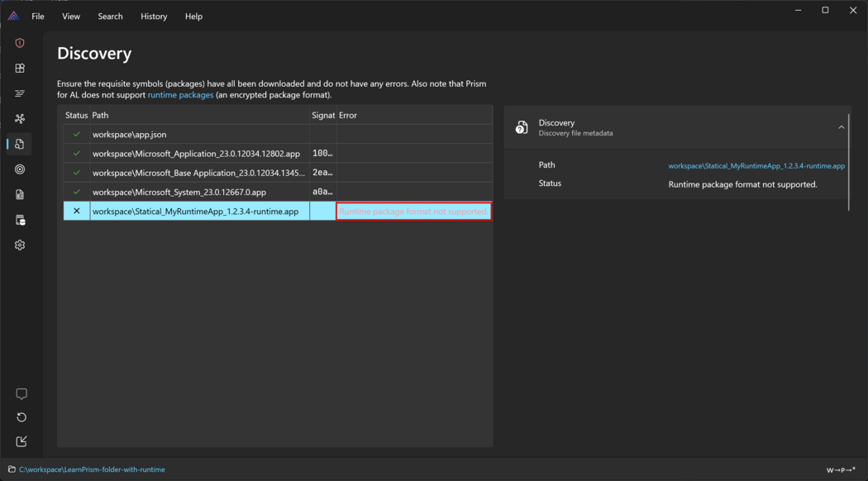Open the node graph sidebar icon

pyautogui.click(x=20, y=119)
